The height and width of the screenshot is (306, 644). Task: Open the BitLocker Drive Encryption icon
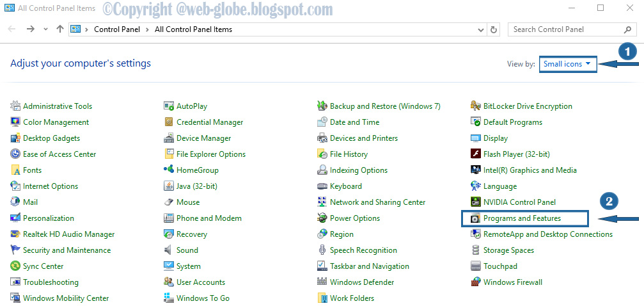point(476,106)
